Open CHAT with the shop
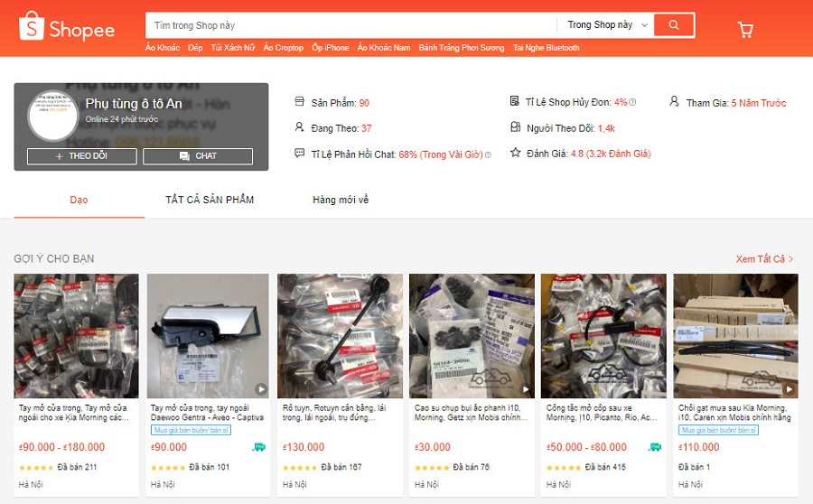 click(198, 156)
